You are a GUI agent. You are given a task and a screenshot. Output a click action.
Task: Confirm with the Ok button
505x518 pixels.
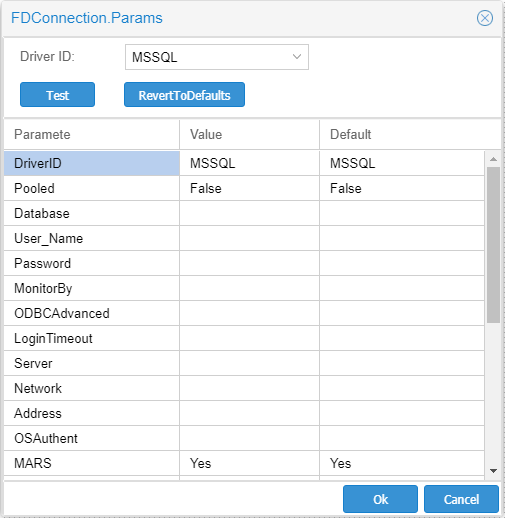[x=380, y=499]
